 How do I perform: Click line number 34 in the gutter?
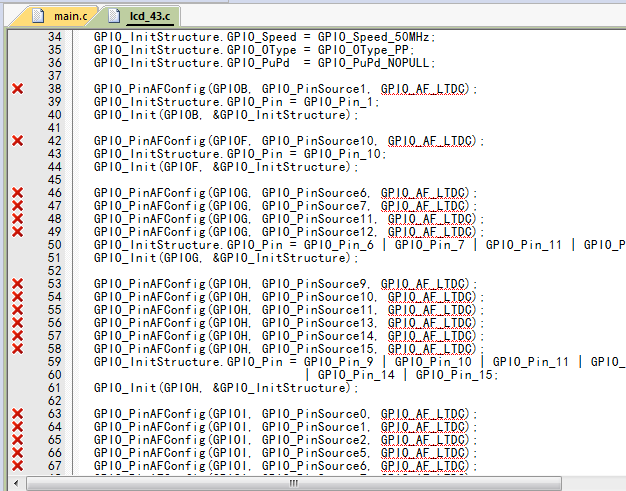coord(55,37)
